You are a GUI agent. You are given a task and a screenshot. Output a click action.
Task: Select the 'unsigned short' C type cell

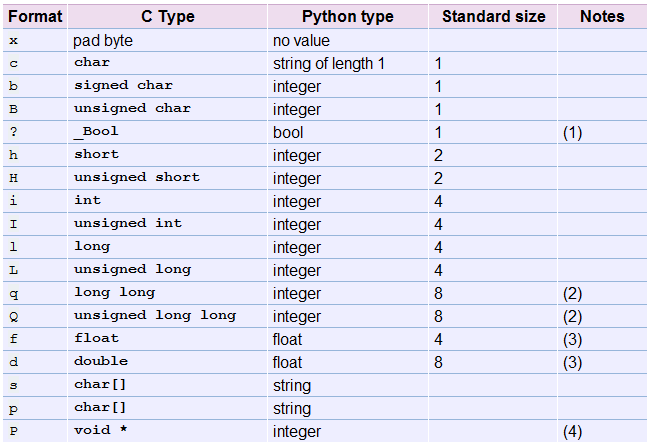click(x=137, y=178)
